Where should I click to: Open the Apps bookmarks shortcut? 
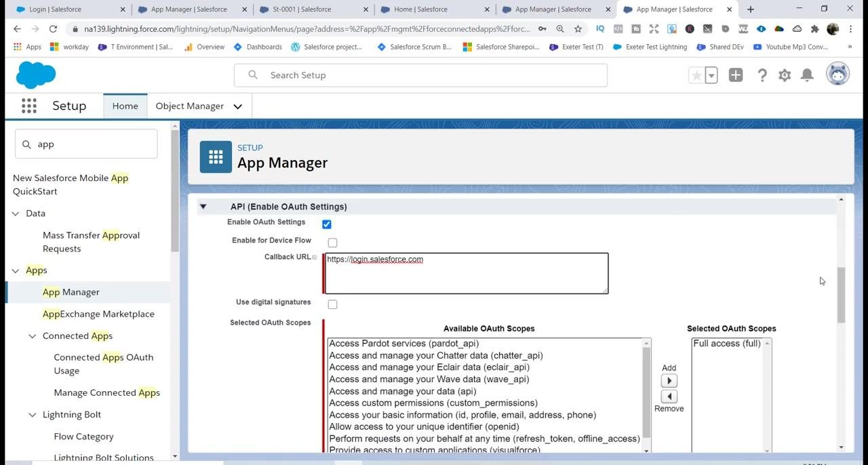tap(27, 47)
